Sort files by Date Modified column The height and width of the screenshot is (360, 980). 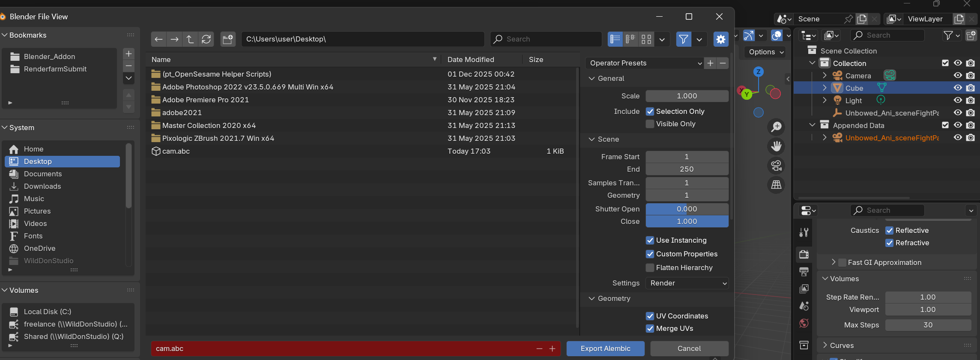tap(471, 60)
